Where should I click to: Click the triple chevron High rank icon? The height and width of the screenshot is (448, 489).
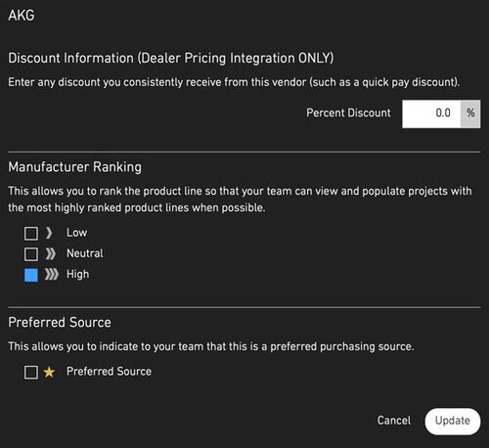tap(52, 275)
